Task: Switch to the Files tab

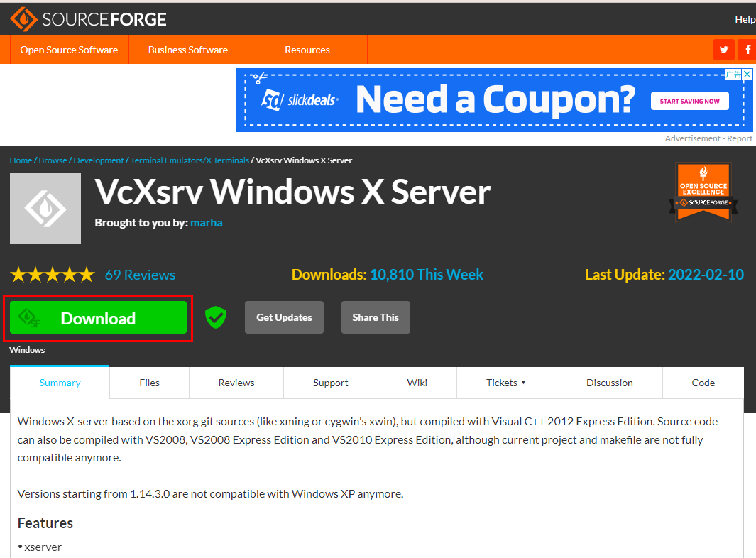Action: (x=150, y=383)
